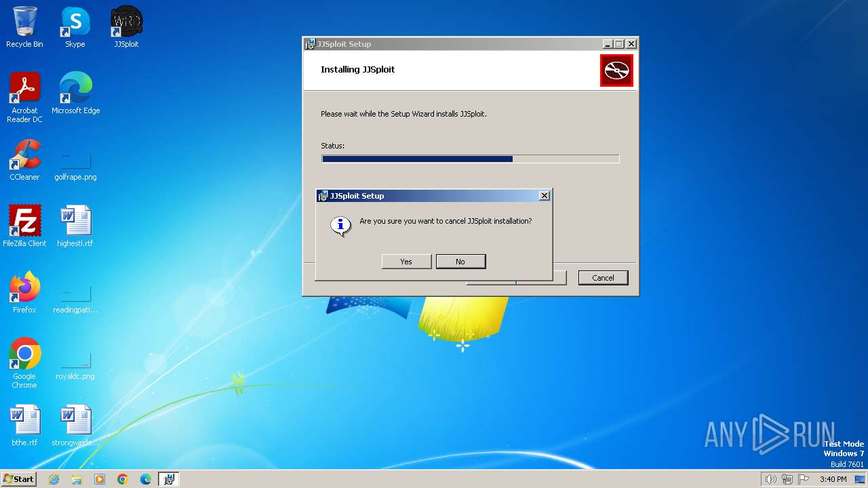
Task: Close the cancel confirmation dialog
Action: pyautogui.click(x=544, y=195)
